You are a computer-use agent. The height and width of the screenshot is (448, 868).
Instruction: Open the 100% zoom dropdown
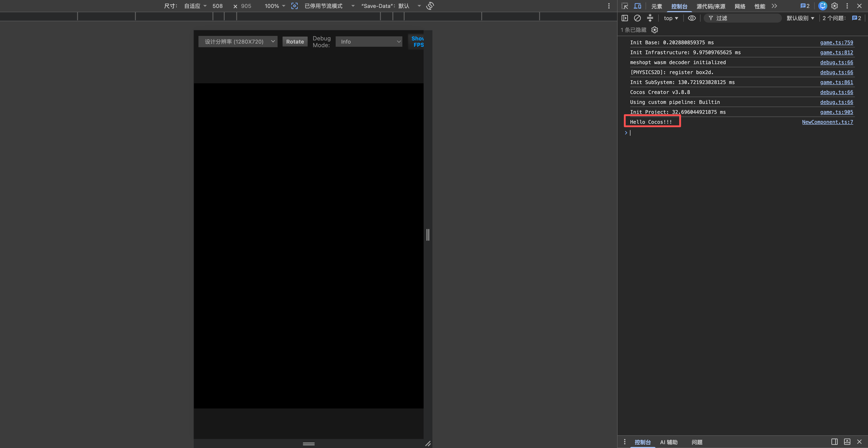[275, 6]
